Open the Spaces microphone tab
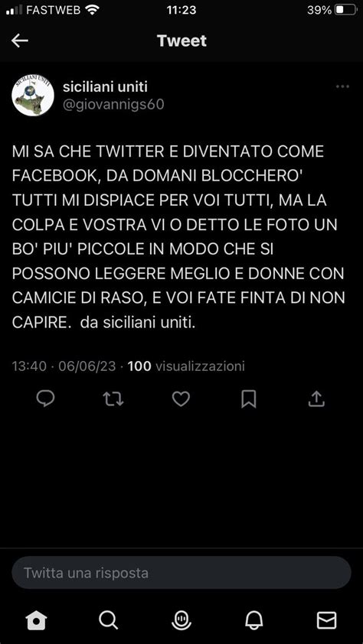The image size is (363, 644). tap(181, 620)
